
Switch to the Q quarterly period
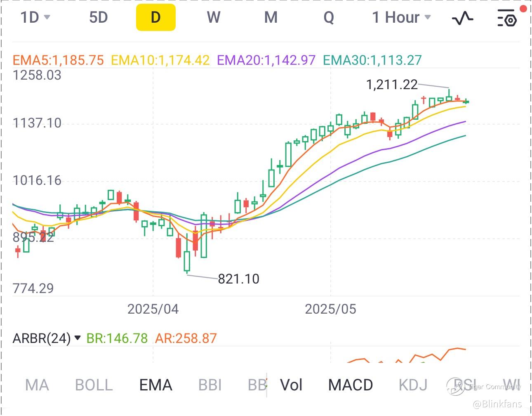click(x=329, y=17)
